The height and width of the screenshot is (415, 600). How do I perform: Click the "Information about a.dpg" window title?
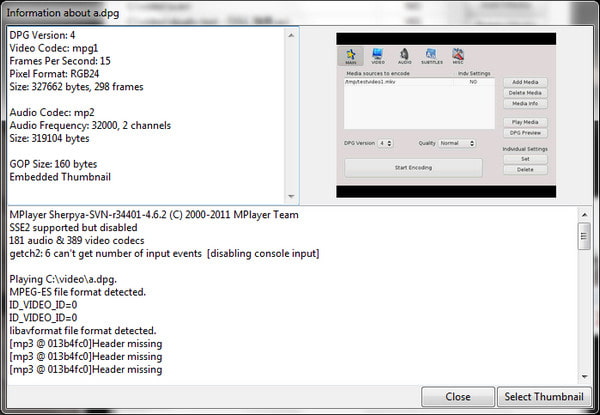63,13
